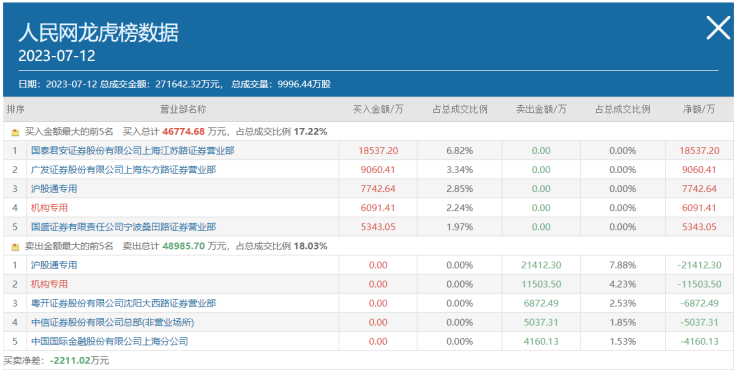Image resolution: width=737 pixels, height=374 pixels.
Task: Open 中信证券股份有限公司总部(非营业场所) link
Action: (112, 322)
